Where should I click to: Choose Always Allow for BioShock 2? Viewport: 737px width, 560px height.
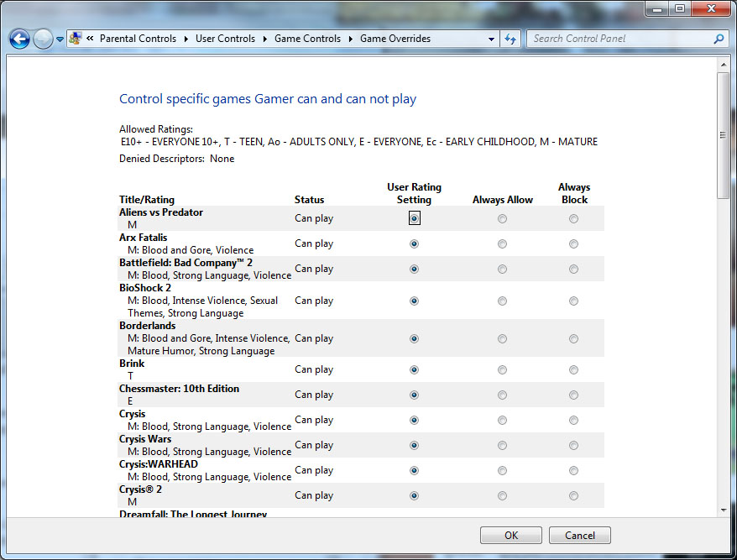point(503,301)
